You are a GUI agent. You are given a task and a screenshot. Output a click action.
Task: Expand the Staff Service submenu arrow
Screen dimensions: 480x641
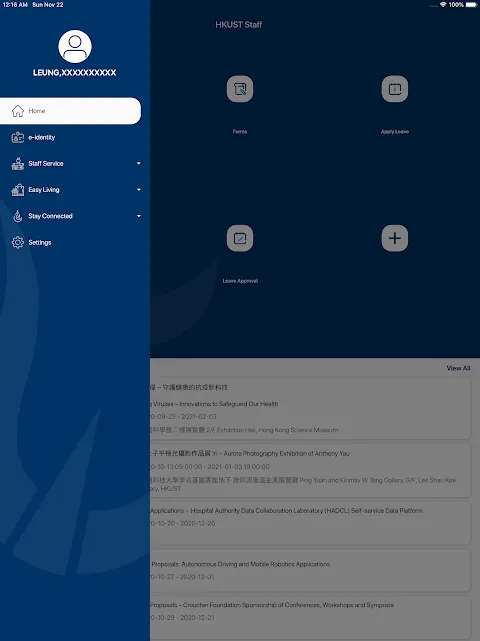coord(139,164)
